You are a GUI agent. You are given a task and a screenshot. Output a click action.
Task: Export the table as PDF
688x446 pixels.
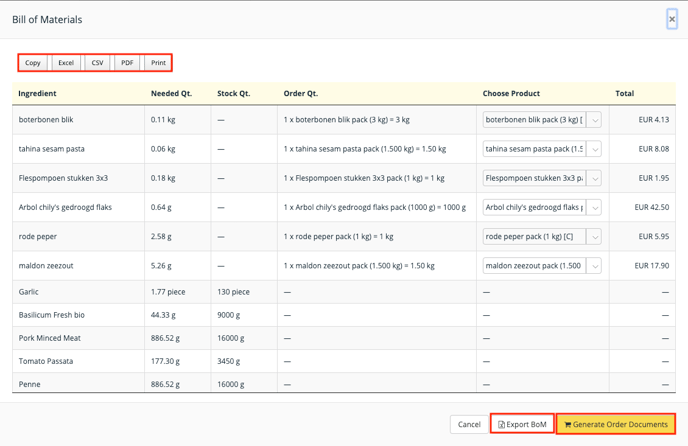(x=127, y=63)
